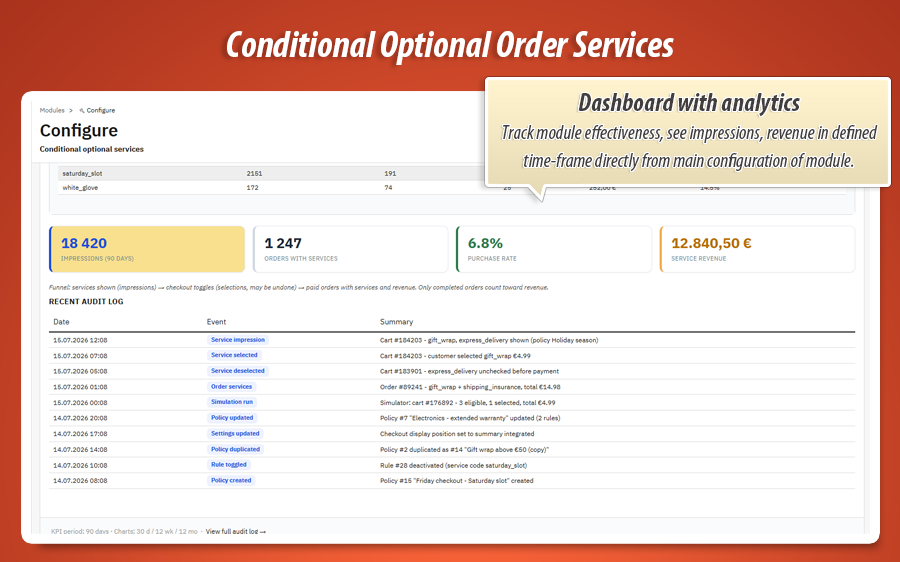
Task: Click the Service impression event badge
Action: point(238,340)
